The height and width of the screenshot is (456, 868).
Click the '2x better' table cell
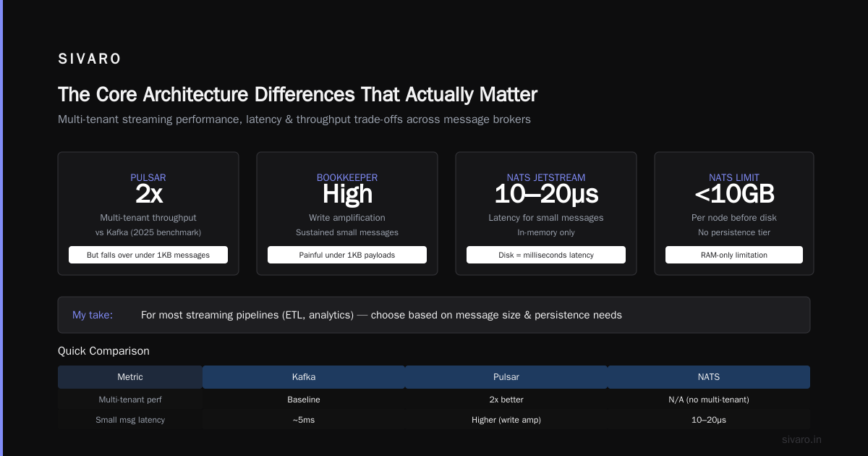tap(506, 400)
